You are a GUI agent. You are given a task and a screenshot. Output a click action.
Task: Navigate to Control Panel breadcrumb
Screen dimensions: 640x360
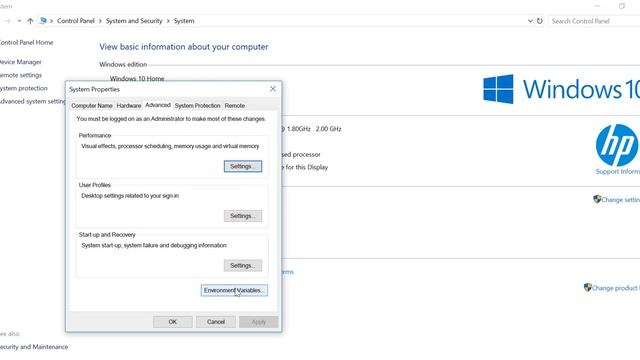(76, 21)
